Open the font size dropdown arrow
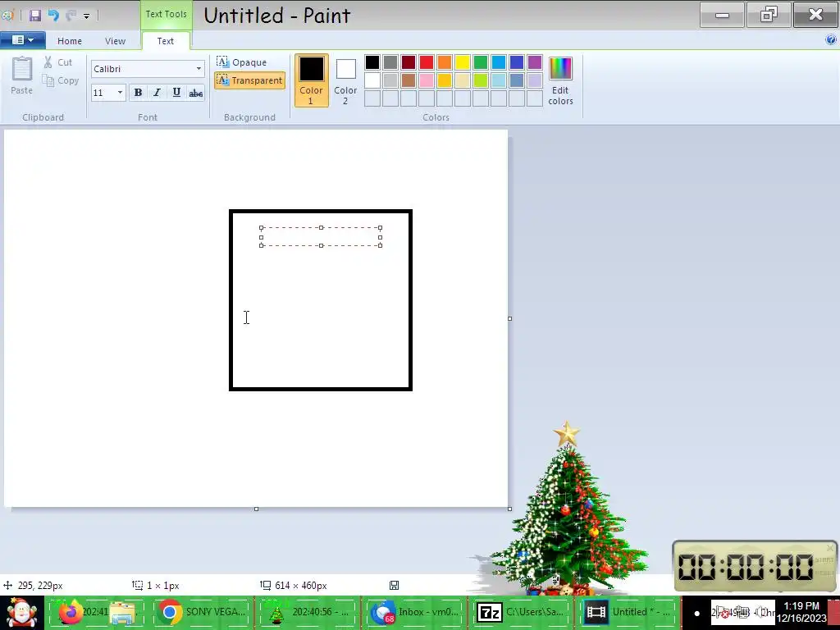 click(x=120, y=93)
